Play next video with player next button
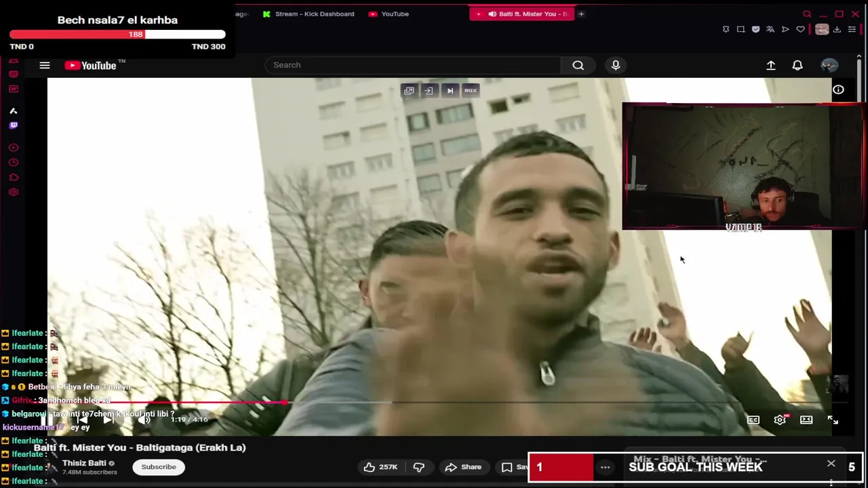Image resolution: width=868 pixels, height=488 pixels. pos(108,420)
